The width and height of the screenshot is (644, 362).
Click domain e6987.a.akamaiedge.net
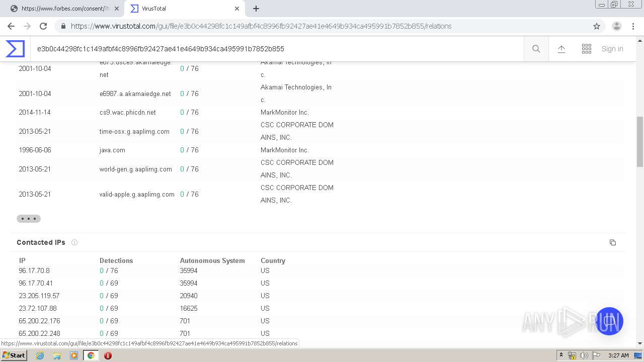pyautogui.click(x=135, y=94)
